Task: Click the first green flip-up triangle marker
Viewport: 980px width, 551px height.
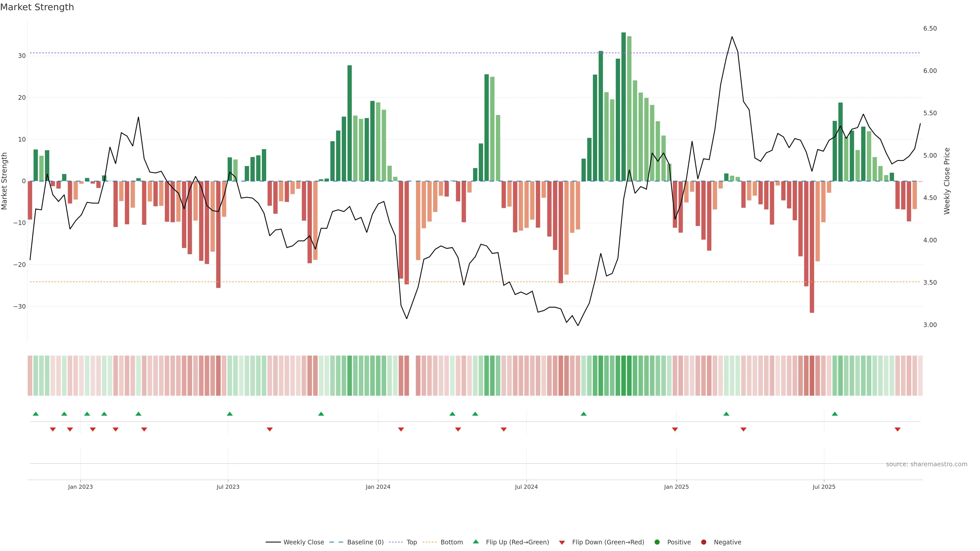Action: point(36,414)
